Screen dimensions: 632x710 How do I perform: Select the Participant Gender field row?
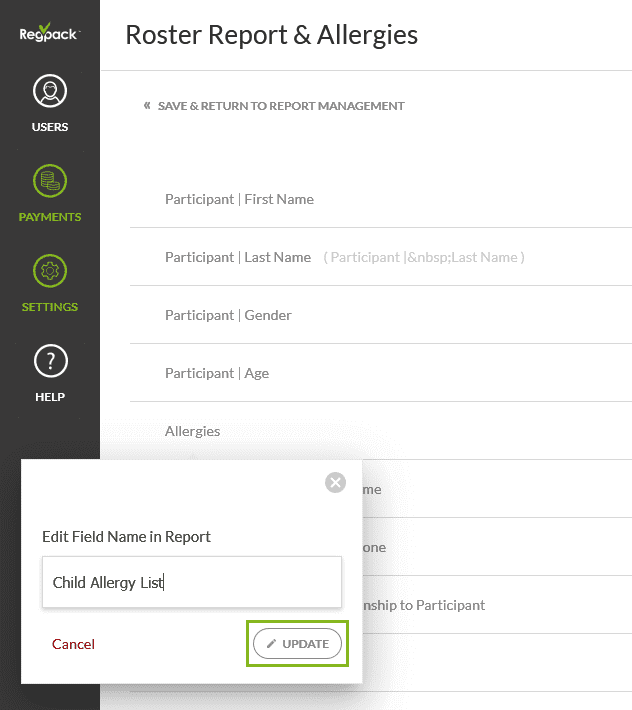tap(228, 315)
